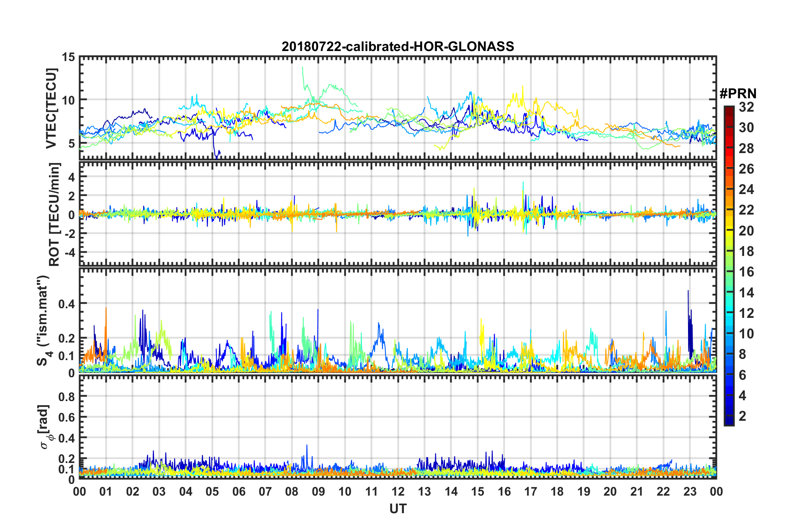Click colorbar tick label 18

coord(746,251)
